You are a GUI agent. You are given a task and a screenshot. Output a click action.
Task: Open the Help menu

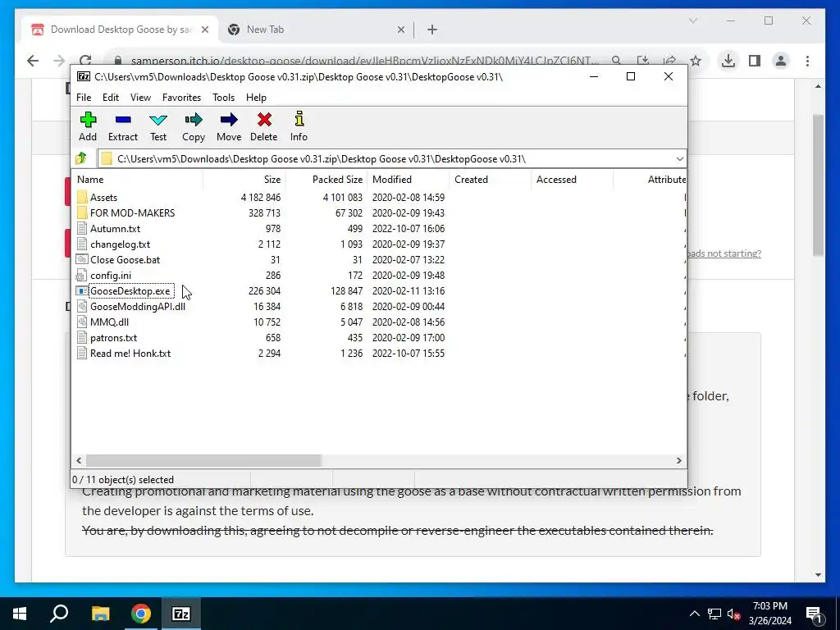(256, 98)
